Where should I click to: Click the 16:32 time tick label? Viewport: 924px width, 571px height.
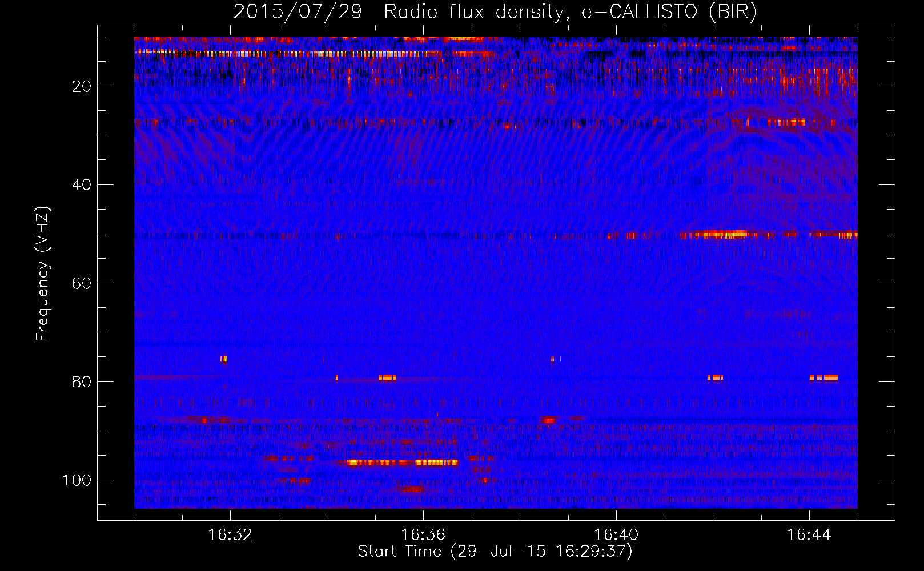[x=230, y=534]
